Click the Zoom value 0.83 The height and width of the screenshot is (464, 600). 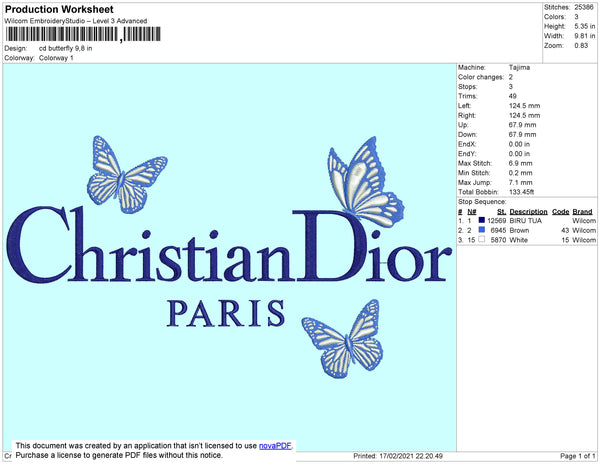581,46
